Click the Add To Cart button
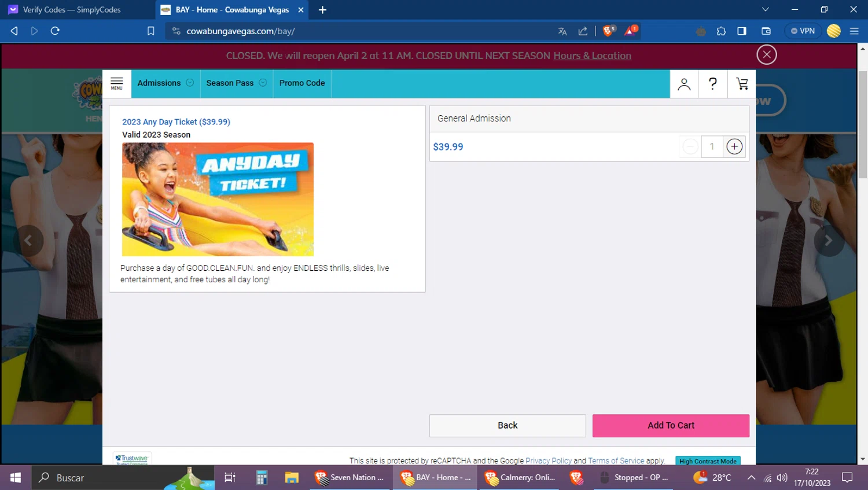The width and height of the screenshot is (868, 490). (x=671, y=425)
